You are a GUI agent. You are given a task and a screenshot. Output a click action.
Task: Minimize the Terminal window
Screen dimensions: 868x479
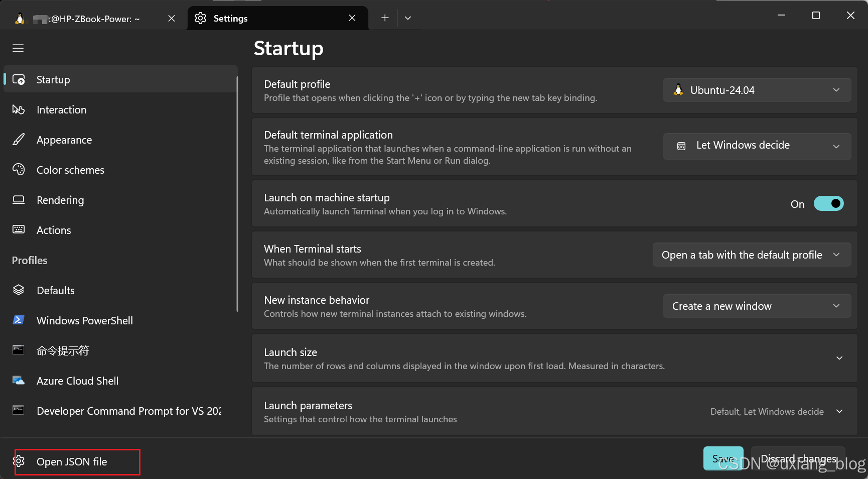pos(781,16)
